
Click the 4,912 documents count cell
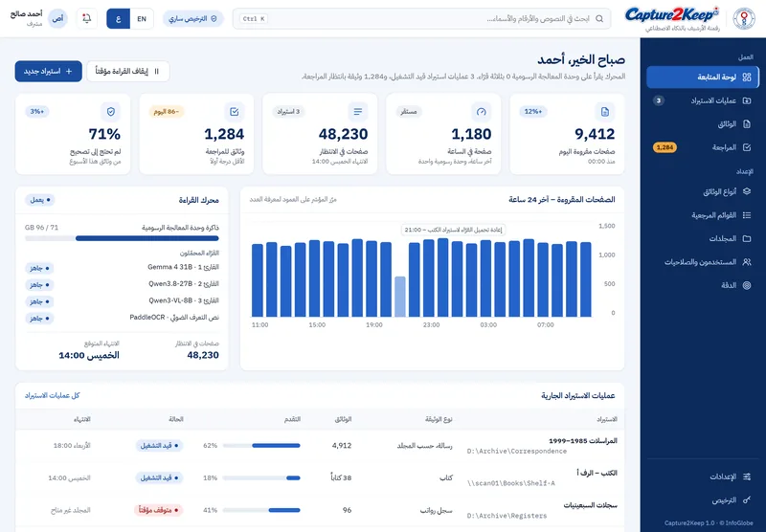point(342,445)
